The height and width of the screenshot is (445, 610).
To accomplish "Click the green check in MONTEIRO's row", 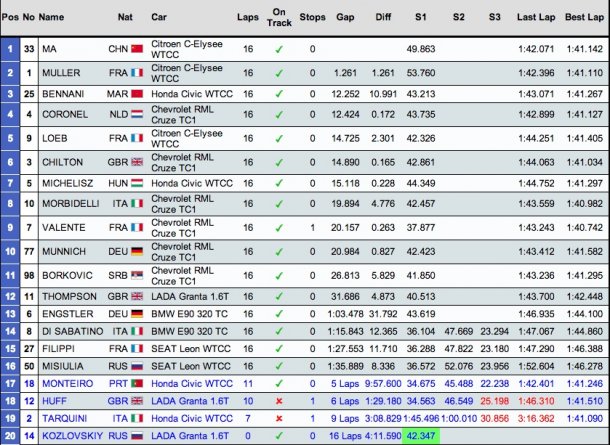I will (x=279, y=384).
